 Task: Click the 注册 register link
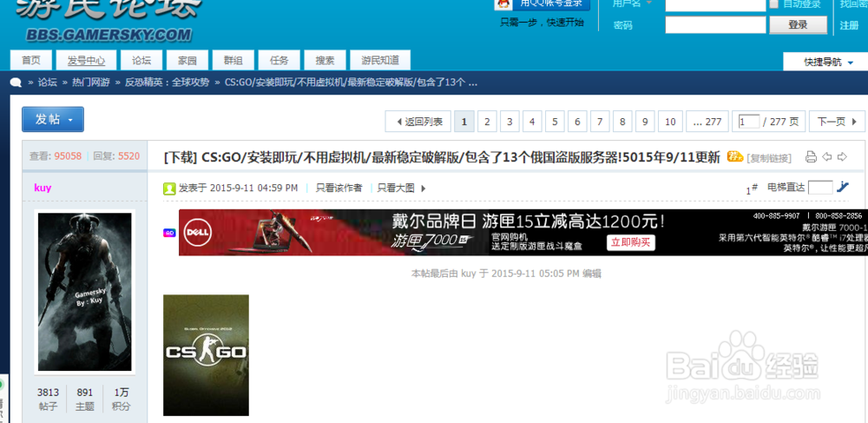[849, 25]
